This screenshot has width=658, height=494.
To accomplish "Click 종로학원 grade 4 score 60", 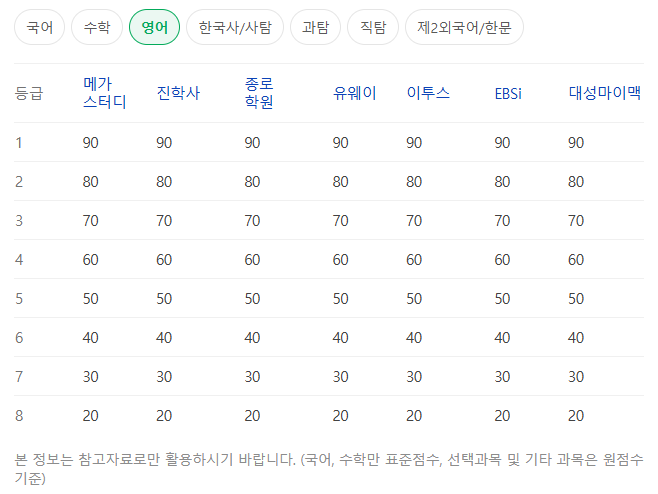I will tap(252, 260).
